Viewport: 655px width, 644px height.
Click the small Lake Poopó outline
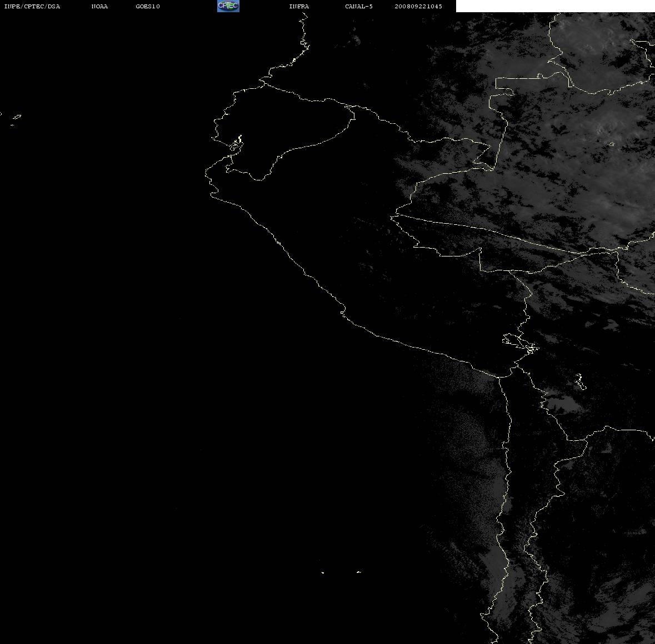(579, 381)
